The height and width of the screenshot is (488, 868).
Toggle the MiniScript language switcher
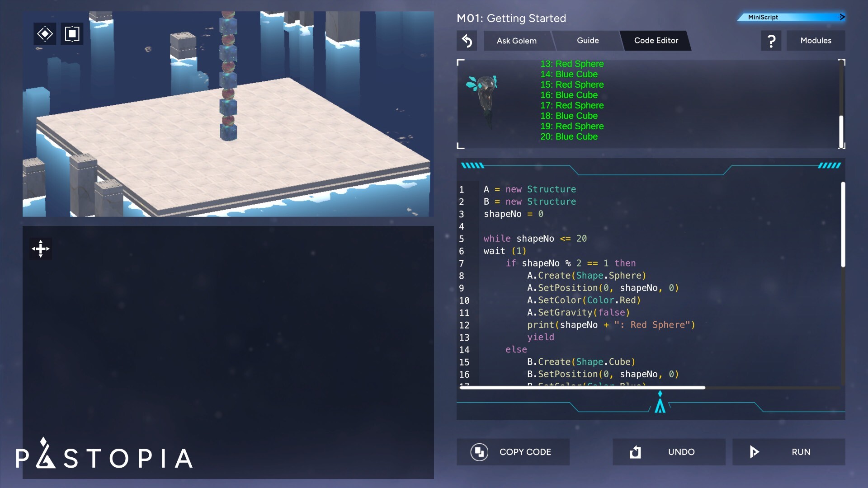(791, 17)
